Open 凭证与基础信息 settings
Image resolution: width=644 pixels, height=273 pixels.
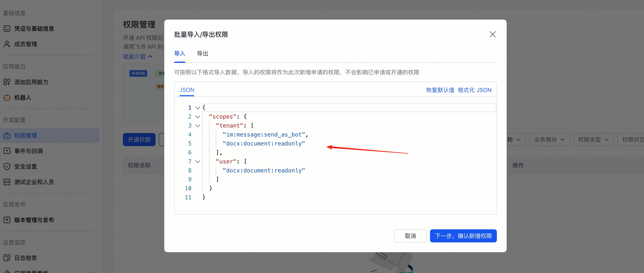pos(34,29)
